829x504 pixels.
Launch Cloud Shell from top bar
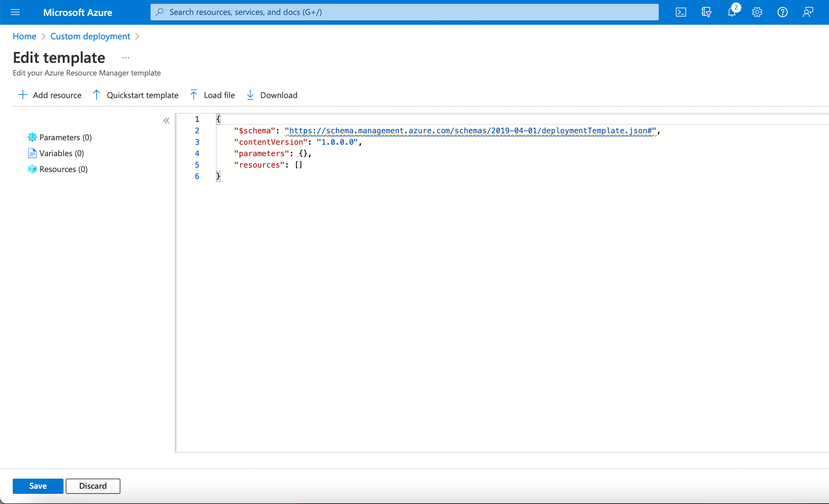click(x=680, y=12)
